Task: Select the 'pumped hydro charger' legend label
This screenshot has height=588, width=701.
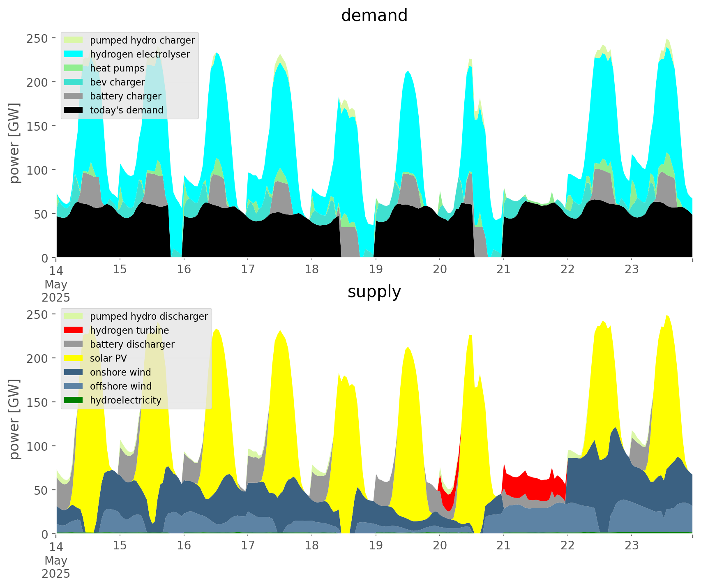Action: click(142, 41)
